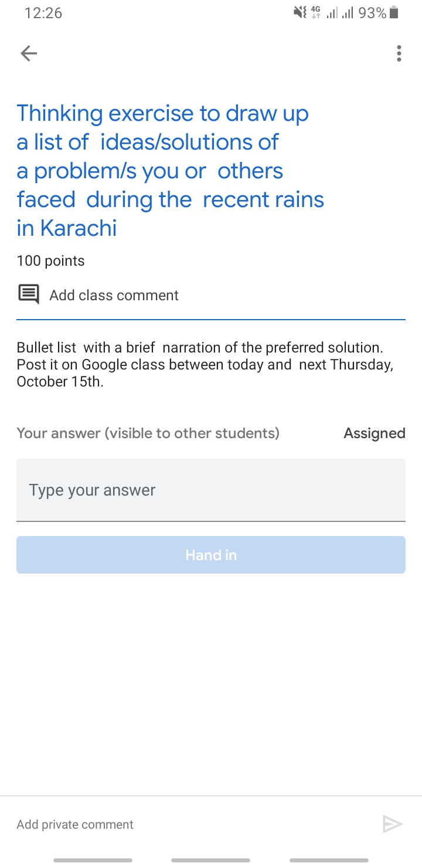Tap the Add class comment link
This screenshot has height=868, width=422.
tap(114, 295)
